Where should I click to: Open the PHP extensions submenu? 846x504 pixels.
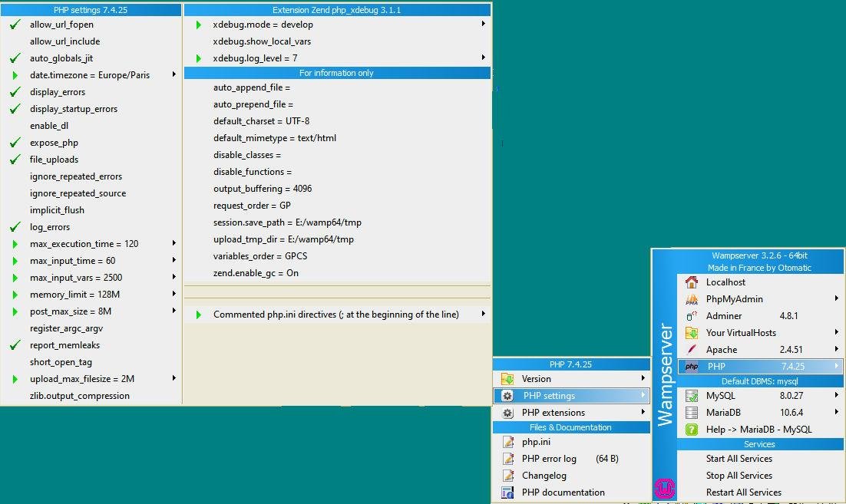click(x=571, y=413)
